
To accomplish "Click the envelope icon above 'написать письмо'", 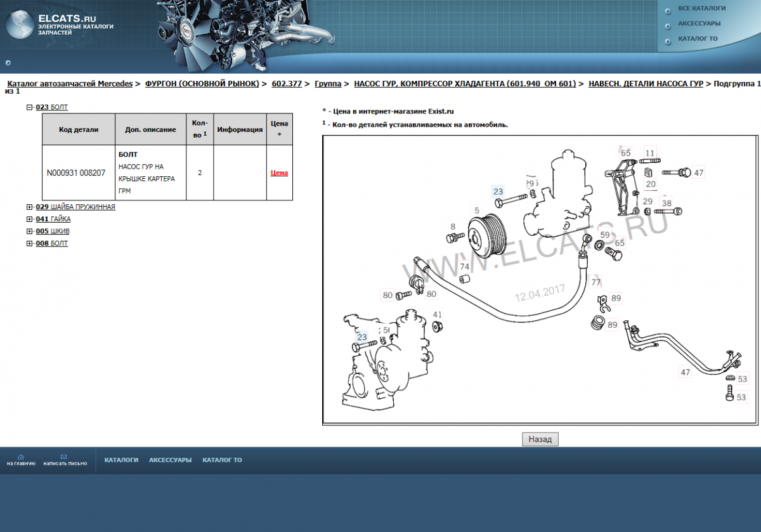I will point(63,456).
